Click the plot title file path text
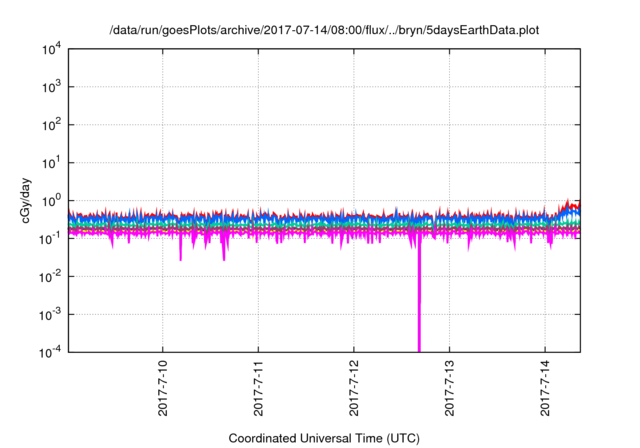Screen dimensions: 640x448 pyautogui.click(x=324, y=30)
